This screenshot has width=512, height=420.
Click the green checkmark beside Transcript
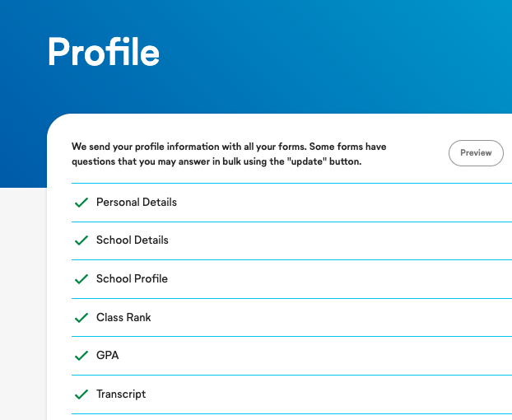[81, 394]
